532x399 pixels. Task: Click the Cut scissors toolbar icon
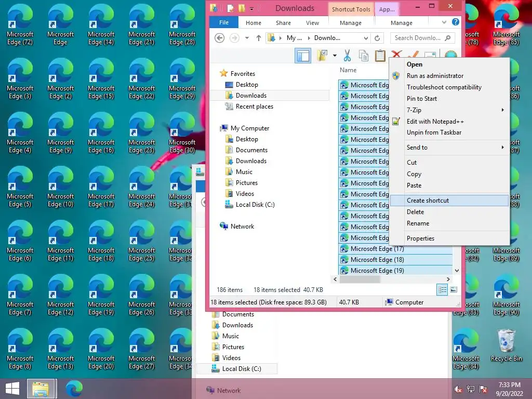click(x=347, y=55)
